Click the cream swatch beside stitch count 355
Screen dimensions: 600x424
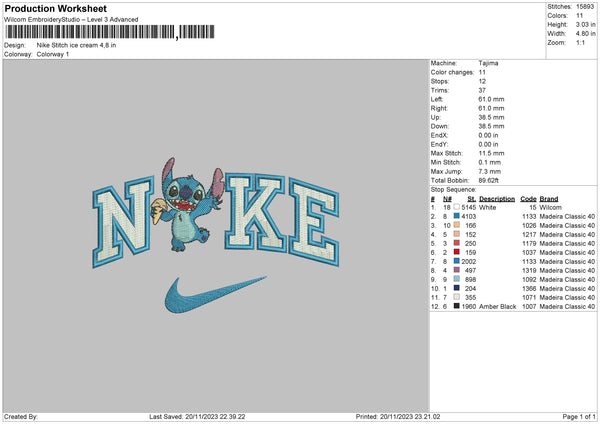coord(457,297)
